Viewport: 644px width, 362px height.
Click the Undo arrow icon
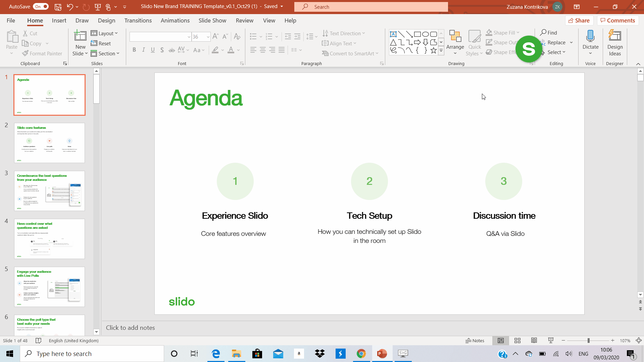70,7
